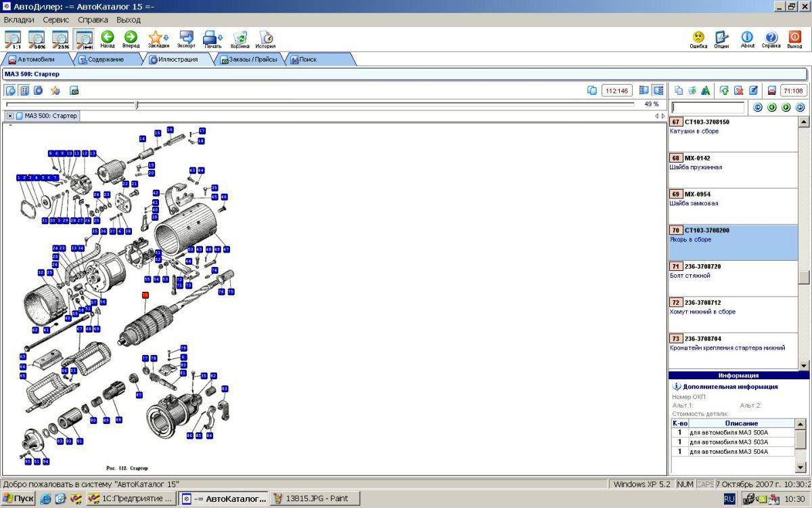Open the История history icon

pos(265,39)
